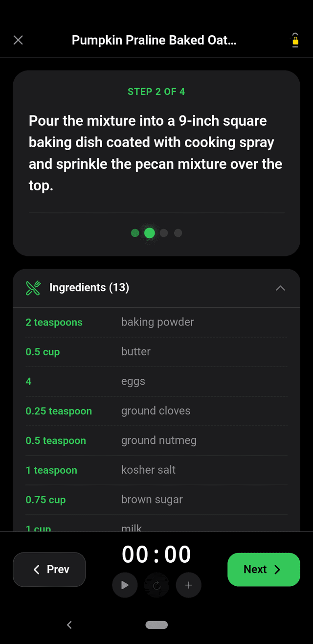Go back a step with Prev

point(49,569)
